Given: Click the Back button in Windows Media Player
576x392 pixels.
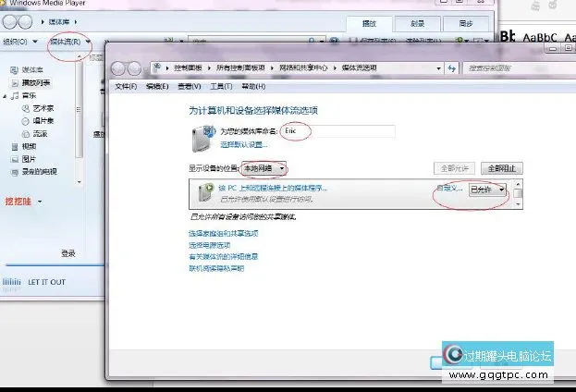Looking at the screenshot, I should coord(9,22).
